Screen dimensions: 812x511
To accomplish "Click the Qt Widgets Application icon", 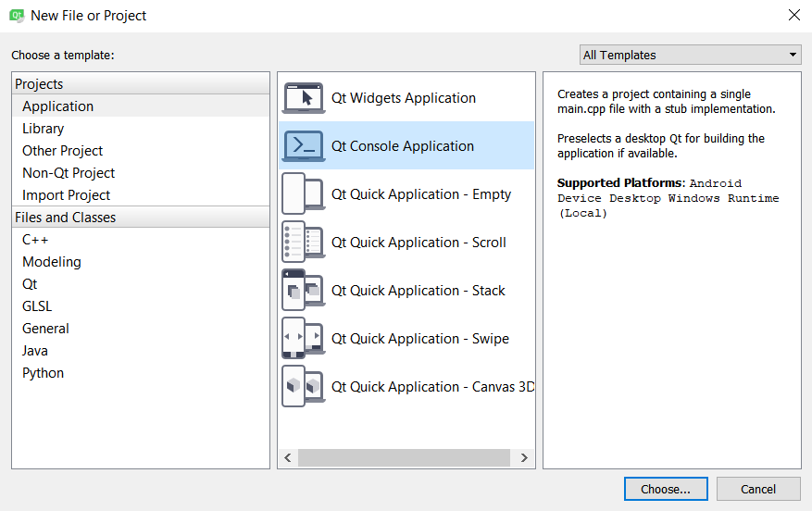I will (x=303, y=98).
